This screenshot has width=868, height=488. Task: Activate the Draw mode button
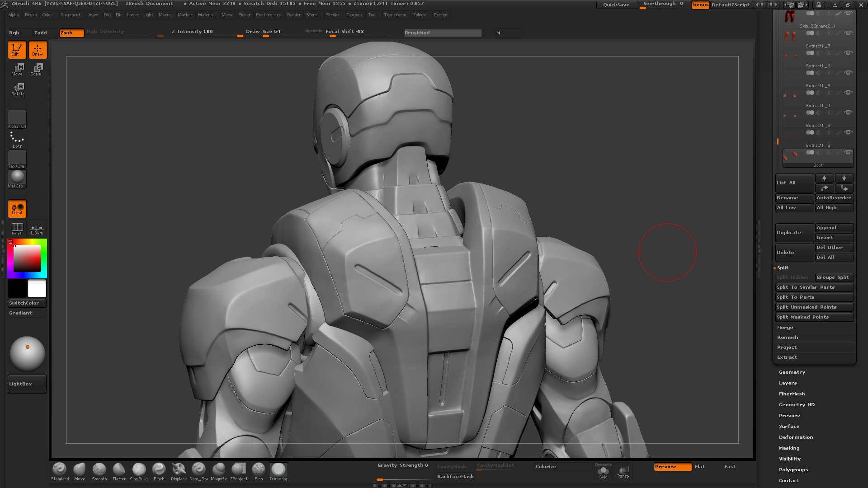click(x=38, y=50)
